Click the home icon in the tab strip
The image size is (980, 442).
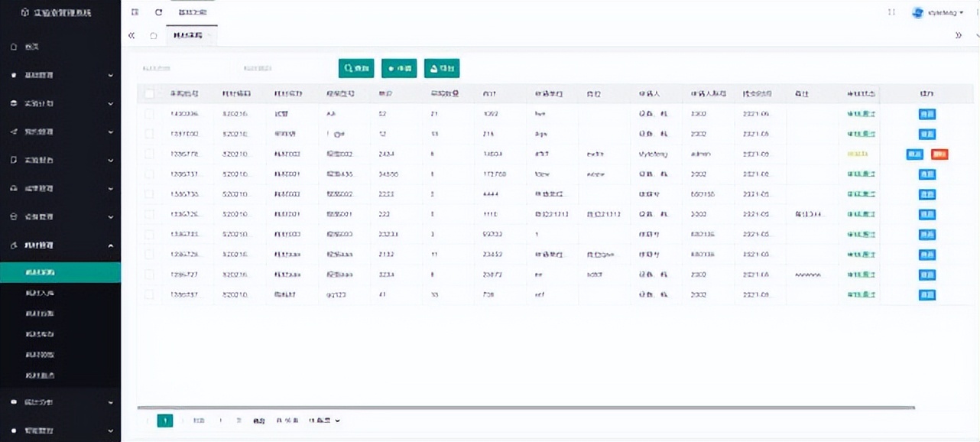coord(154,36)
